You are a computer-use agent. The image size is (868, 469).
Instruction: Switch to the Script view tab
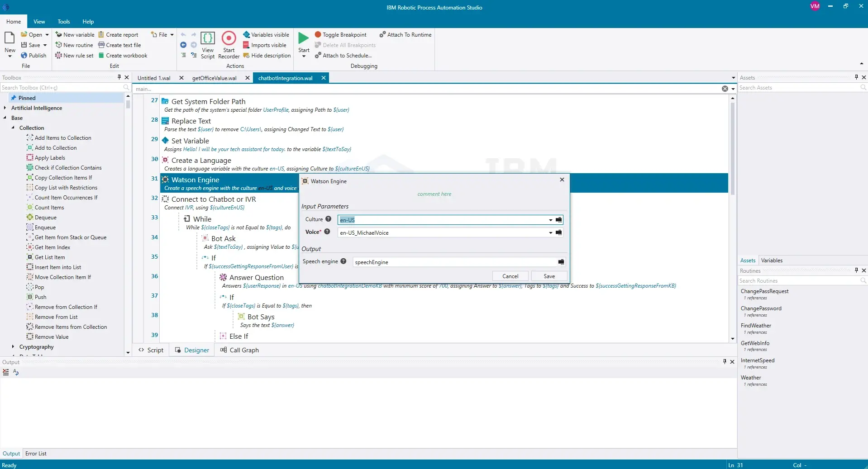coord(151,350)
